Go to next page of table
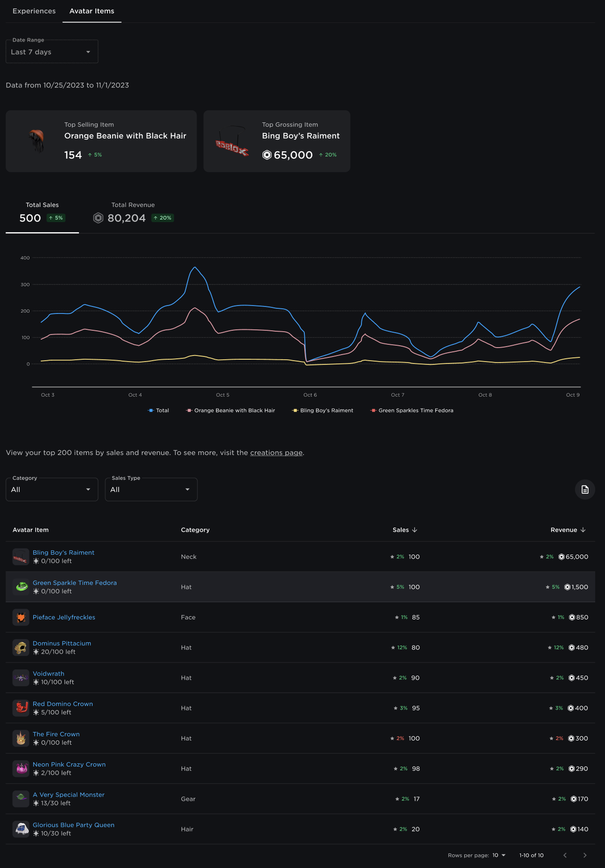Viewport: 605px width, 868px height. point(584,855)
